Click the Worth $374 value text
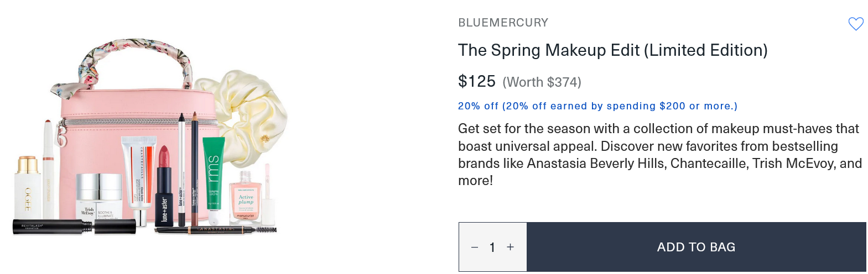The width and height of the screenshot is (868, 274). (542, 82)
